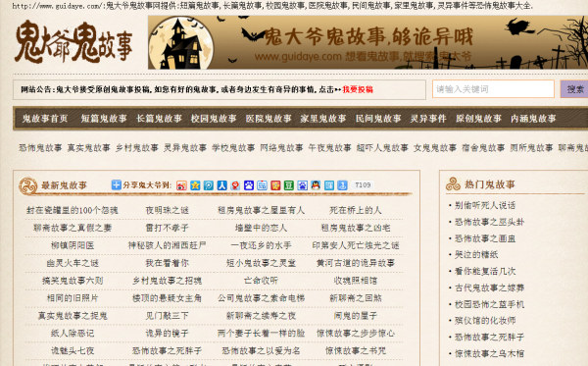The width and height of the screenshot is (588, 366).
Task: Open story 收魂照相馆
Action: coord(356,281)
